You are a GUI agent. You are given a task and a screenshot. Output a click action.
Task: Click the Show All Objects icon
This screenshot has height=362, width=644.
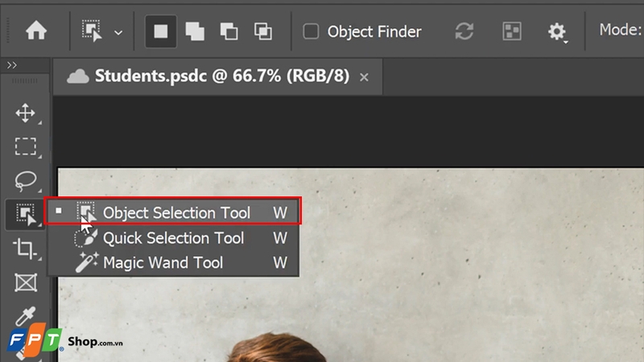512,31
